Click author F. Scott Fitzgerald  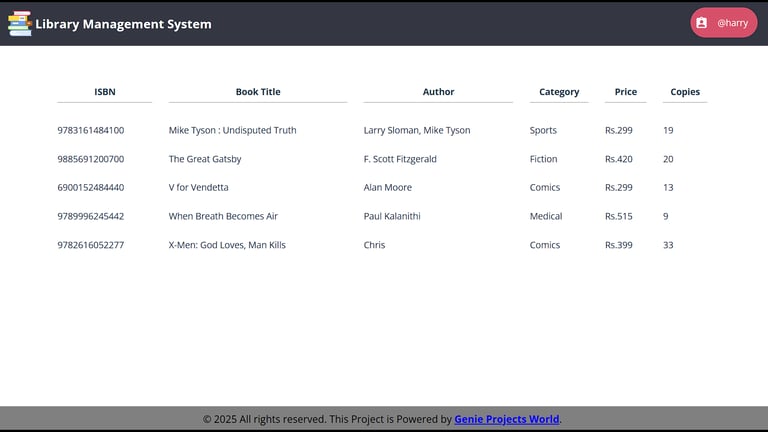click(x=400, y=159)
